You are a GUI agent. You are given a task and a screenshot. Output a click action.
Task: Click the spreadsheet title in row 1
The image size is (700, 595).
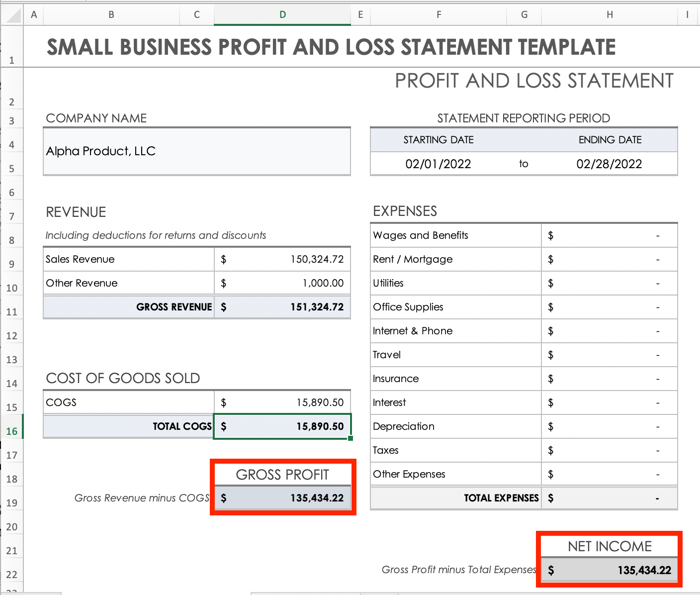tap(331, 47)
